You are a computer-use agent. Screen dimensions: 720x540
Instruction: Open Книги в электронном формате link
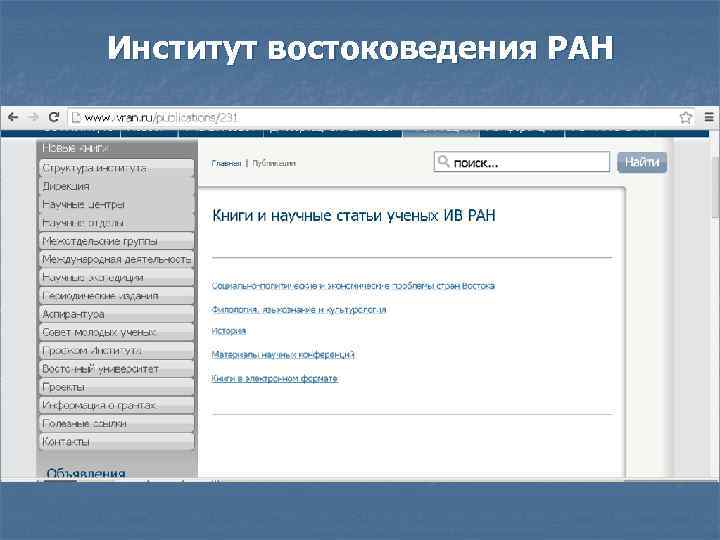[x=275, y=378]
